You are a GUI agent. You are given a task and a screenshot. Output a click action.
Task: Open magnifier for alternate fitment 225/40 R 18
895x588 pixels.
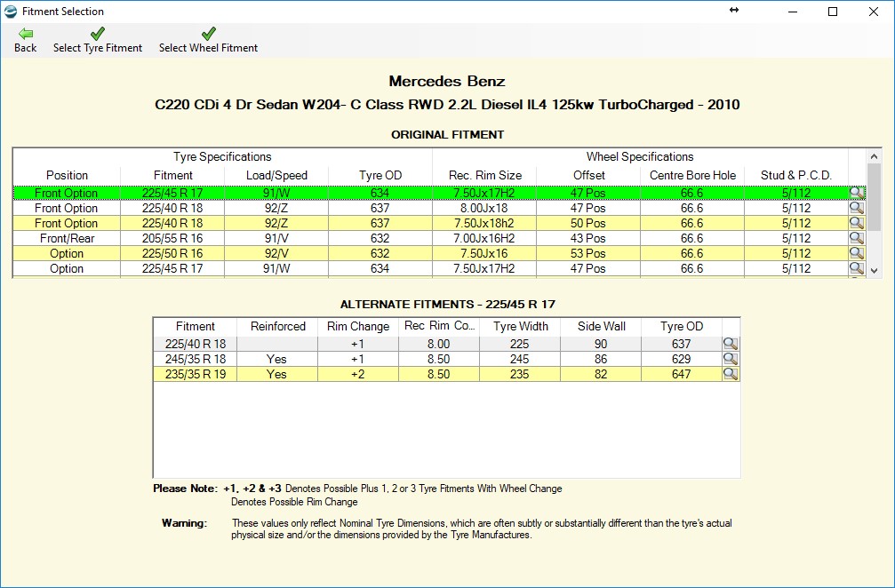[x=731, y=344]
